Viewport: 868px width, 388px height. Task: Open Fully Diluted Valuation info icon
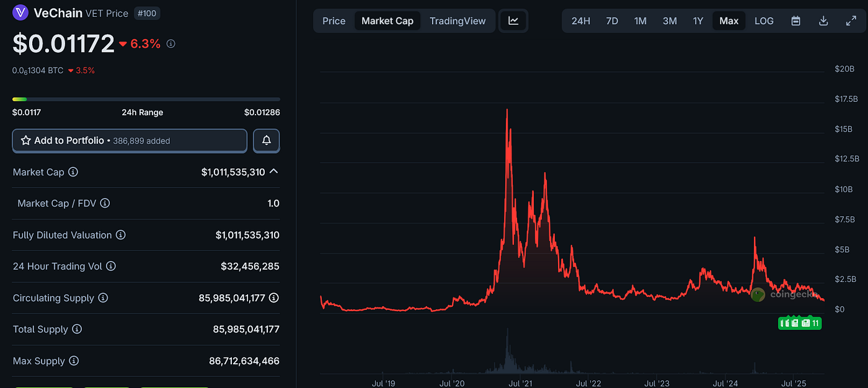pyautogui.click(x=121, y=235)
